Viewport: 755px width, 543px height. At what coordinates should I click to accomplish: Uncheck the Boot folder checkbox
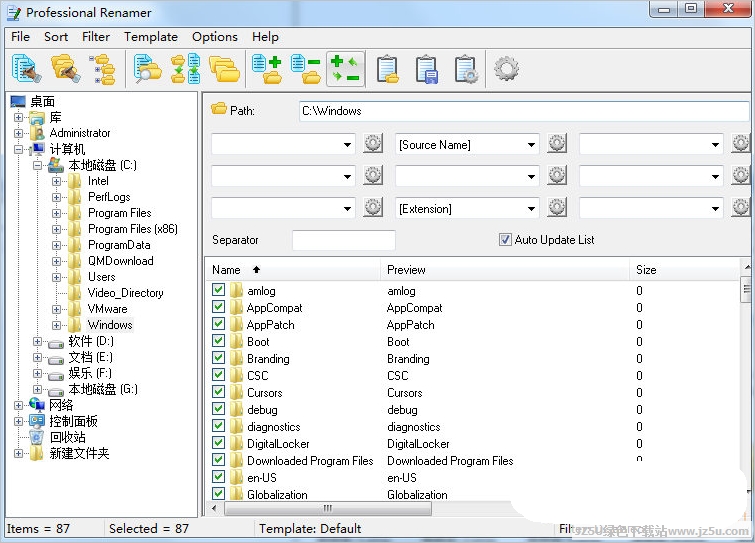(x=219, y=341)
